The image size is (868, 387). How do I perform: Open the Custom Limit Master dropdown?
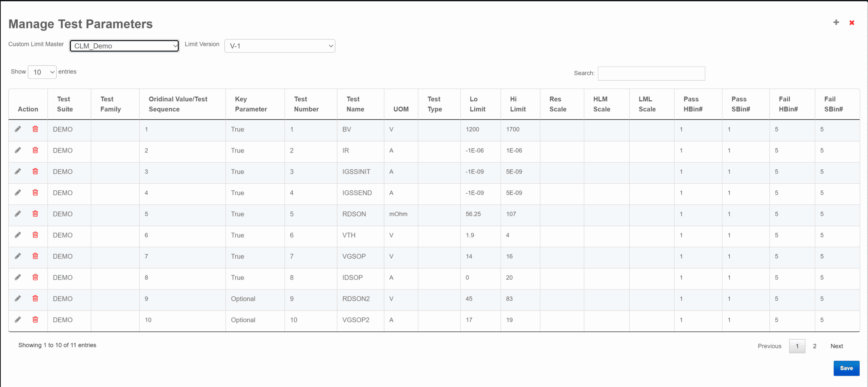click(x=124, y=46)
